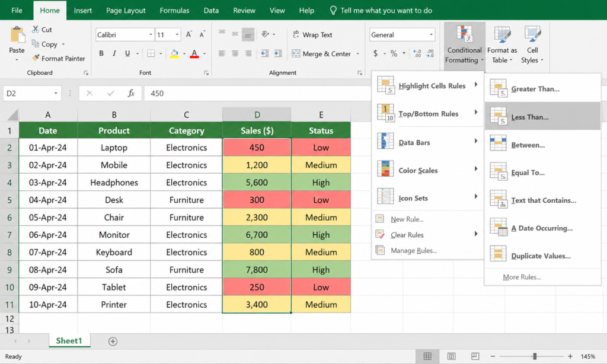Open the Data Bars submenu
The image size is (607, 364).
coord(427,142)
